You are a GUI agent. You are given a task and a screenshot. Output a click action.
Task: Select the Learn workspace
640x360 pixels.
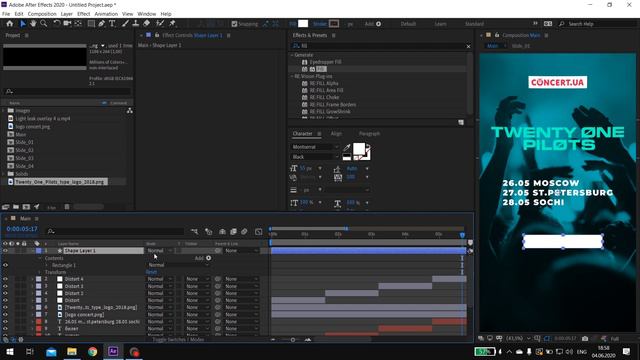(440, 24)
